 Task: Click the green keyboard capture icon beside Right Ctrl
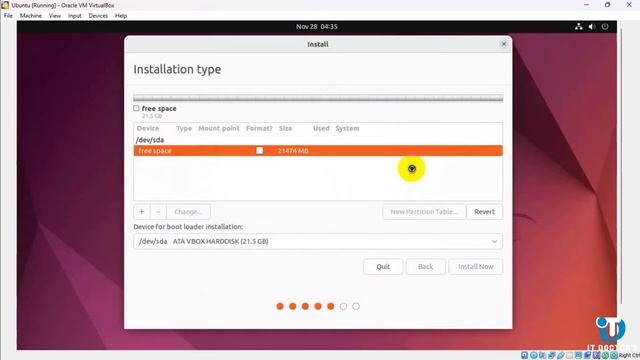(614, 355)
